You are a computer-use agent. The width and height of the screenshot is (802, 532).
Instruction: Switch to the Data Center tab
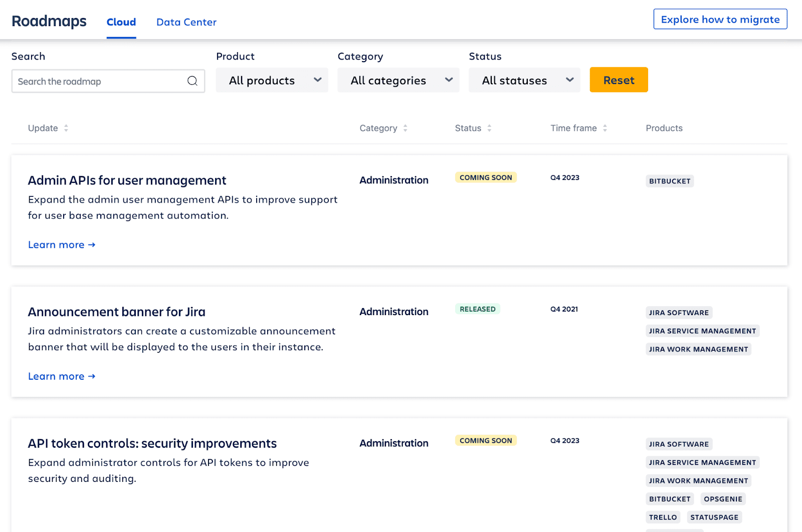pyautogui.click(x=186, y=22)
